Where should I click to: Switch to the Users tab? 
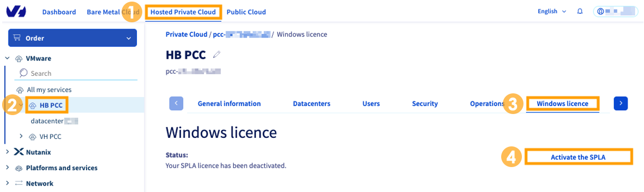tap(371, 103)
